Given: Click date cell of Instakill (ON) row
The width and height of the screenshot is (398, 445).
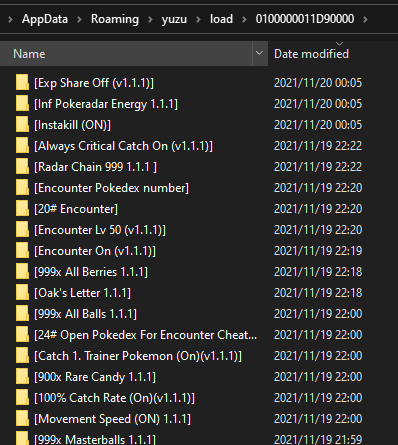Looking at the screenshot, I should click(318, 125).
